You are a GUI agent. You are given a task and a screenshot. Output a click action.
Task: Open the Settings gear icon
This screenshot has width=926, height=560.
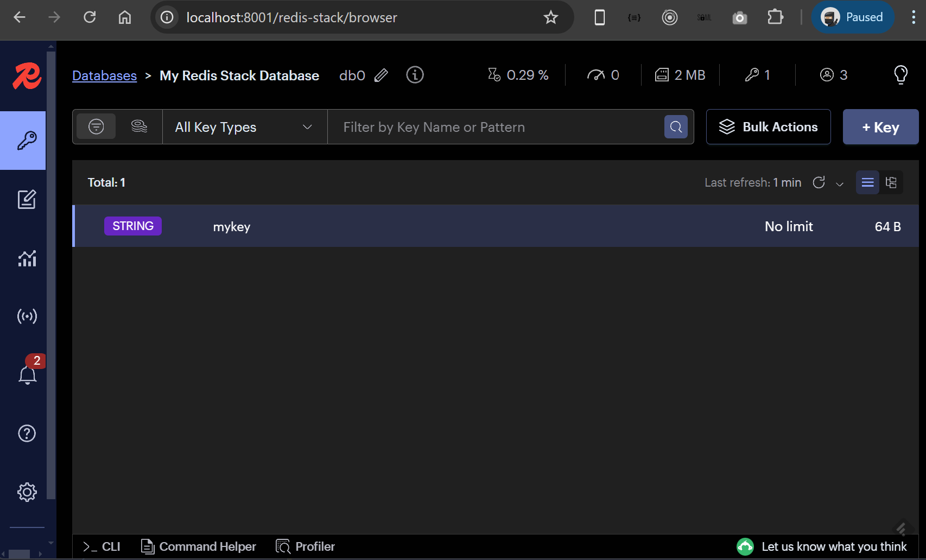27,492
